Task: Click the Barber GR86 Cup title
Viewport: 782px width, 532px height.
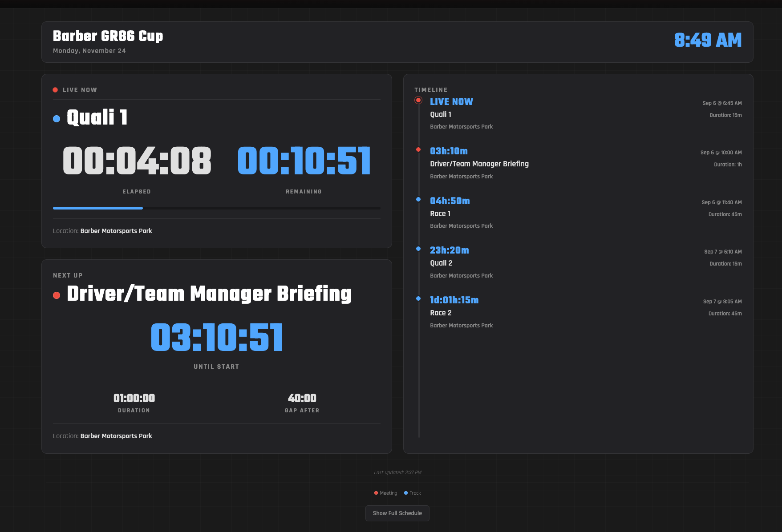Action: click(108, 36)
